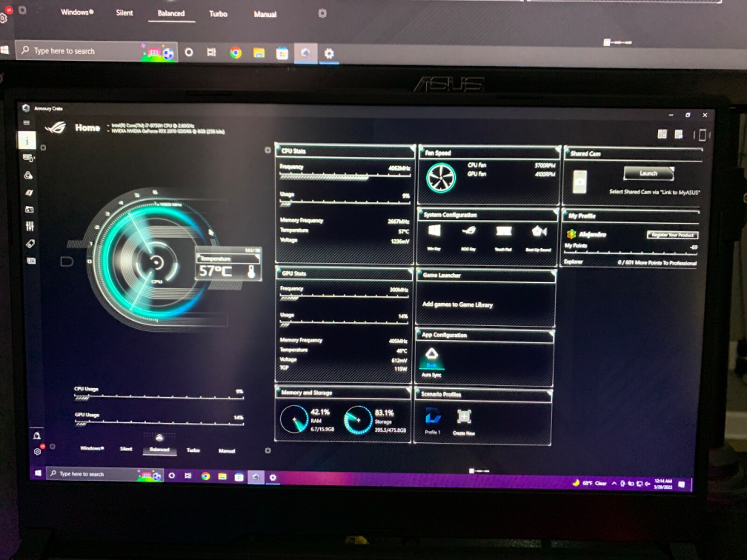Click the GPU Fan 4100RPM reading
The image size is (747, 560).
pyautogui.click(x=544, y=175)
